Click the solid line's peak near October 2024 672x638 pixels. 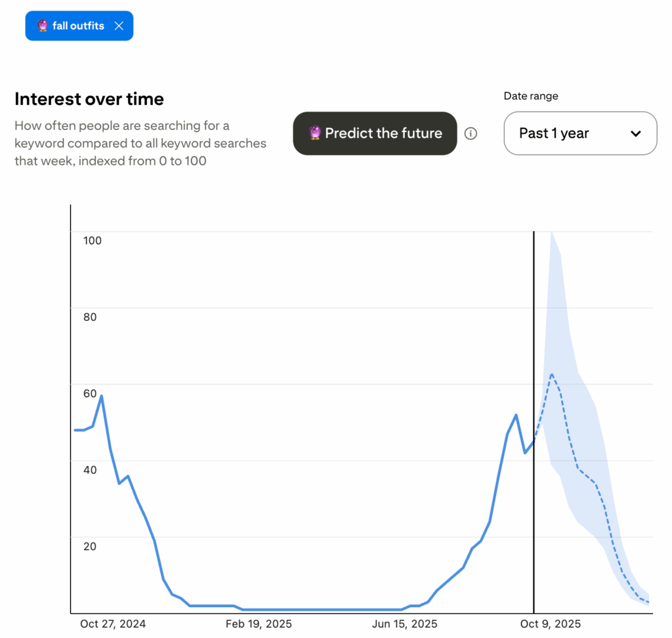101,396
